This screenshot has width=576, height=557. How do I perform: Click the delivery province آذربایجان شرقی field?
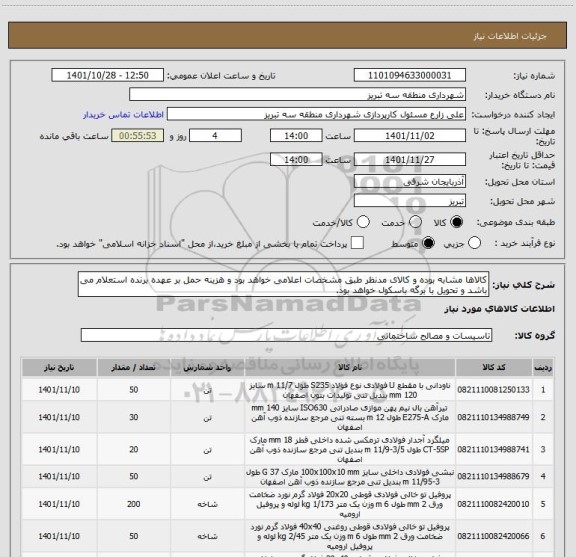point(410,182)
